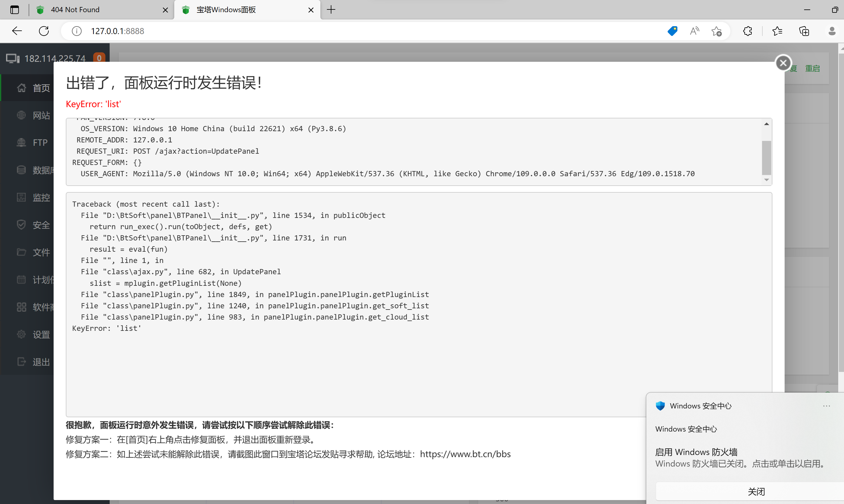This screenshot has height=504, width=844.
Task: Close the 404 Not Found tab
Action: coord(165,10)
